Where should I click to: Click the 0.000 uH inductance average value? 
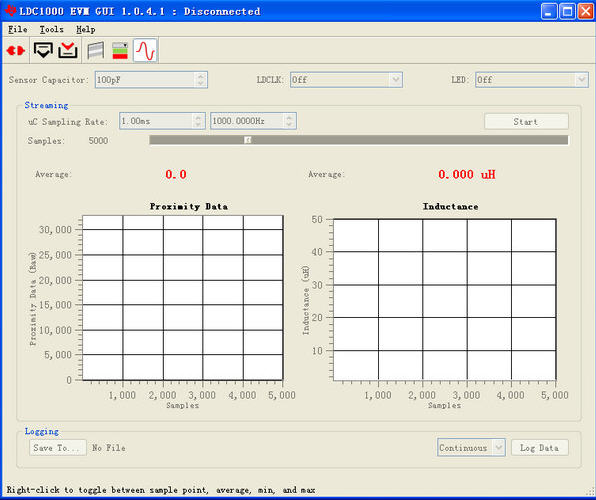point(467,175)
